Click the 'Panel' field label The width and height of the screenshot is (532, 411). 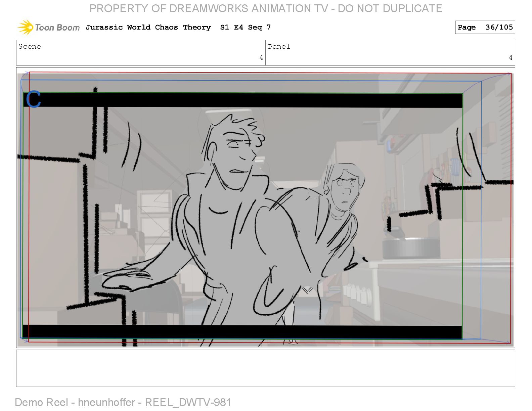pyautogui.click(x=279, y=47)
